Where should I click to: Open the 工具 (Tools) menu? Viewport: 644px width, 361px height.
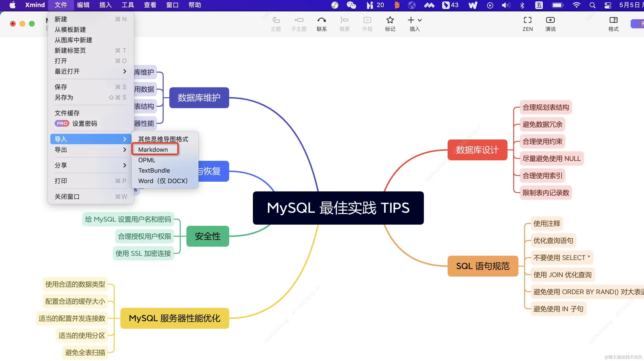pyautogui.click(x=128, y=5)
